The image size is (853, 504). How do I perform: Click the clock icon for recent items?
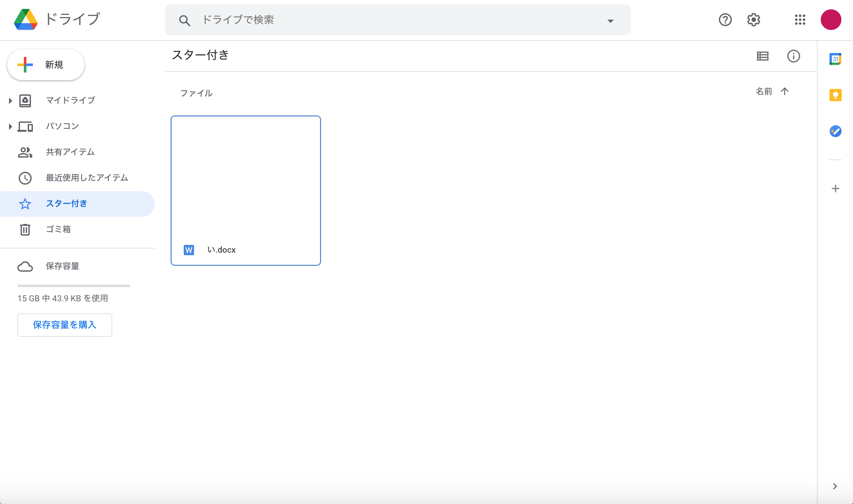click(x=25, y=178)
